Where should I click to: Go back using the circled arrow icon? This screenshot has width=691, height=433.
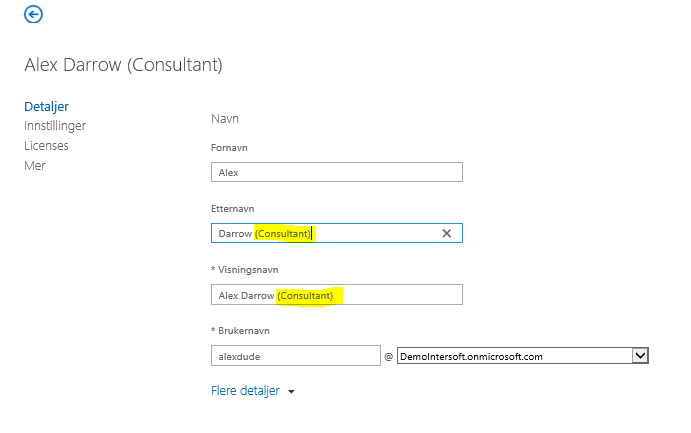(33, 14)
